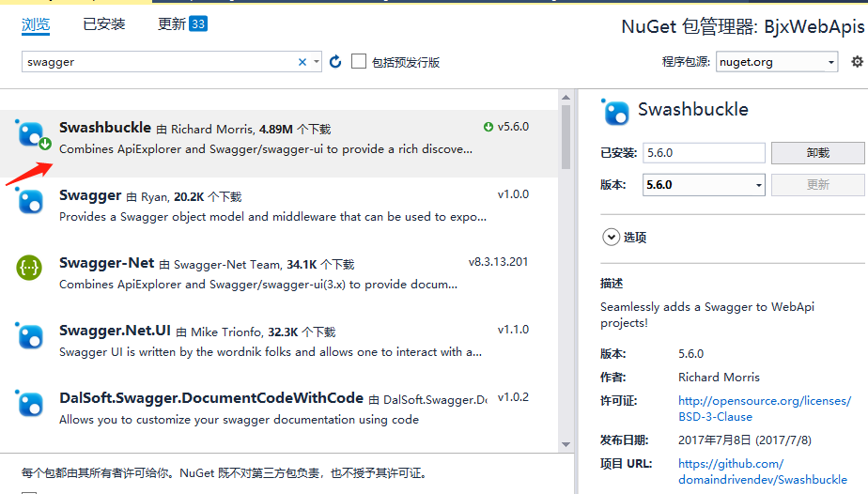Click the Swashbuckle icon in details pane
Screen dimensions: 868x494
[x=615, y=113]
